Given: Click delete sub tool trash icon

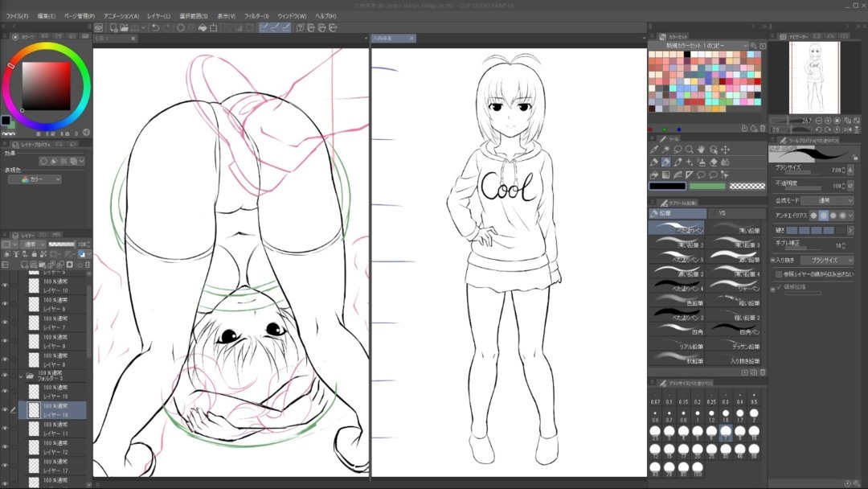Looking at the screenshot, I should (x=763, y=372).
